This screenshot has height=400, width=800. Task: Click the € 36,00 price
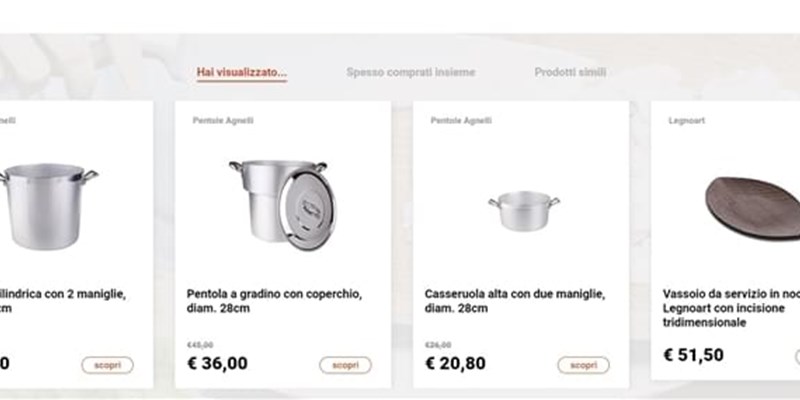click(217, 363)
